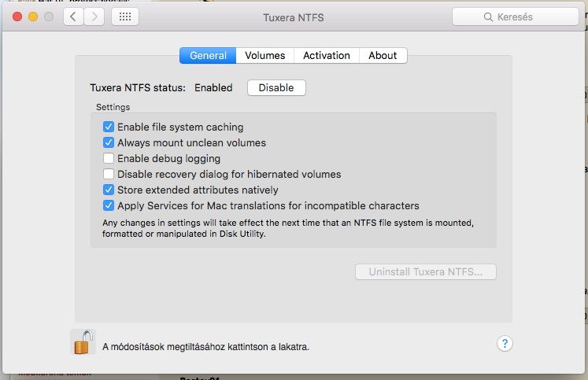Click the note about changes taking effect
Screen dimensions: 588x380
[x=288, y=228]
